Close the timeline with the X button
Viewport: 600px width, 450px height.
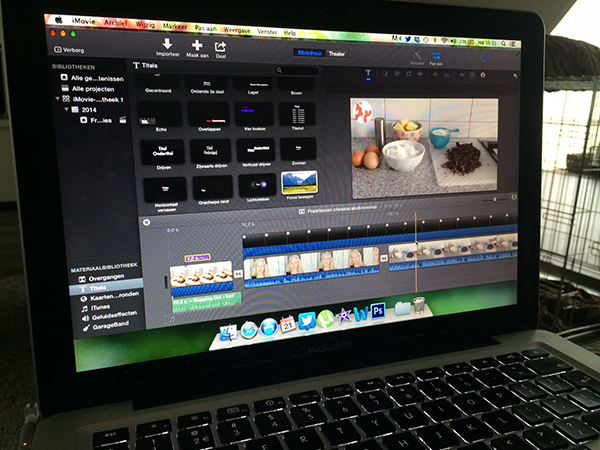tap(146, 222)
